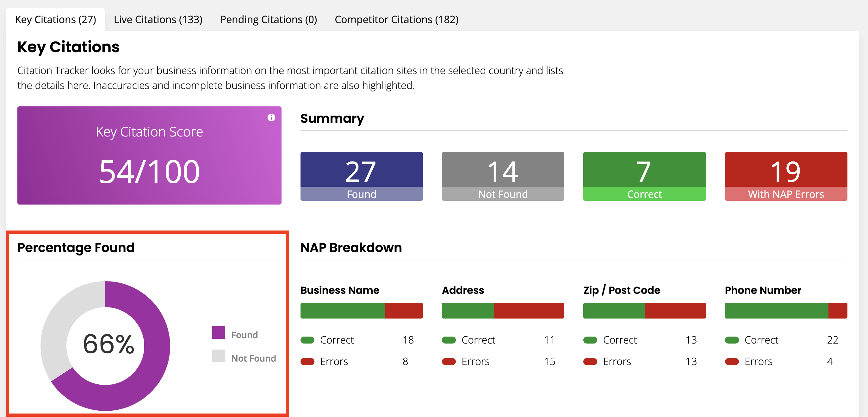868x417 pixels.
Task: Click the Phone Number Correct count 22
Action: point(833,340)
